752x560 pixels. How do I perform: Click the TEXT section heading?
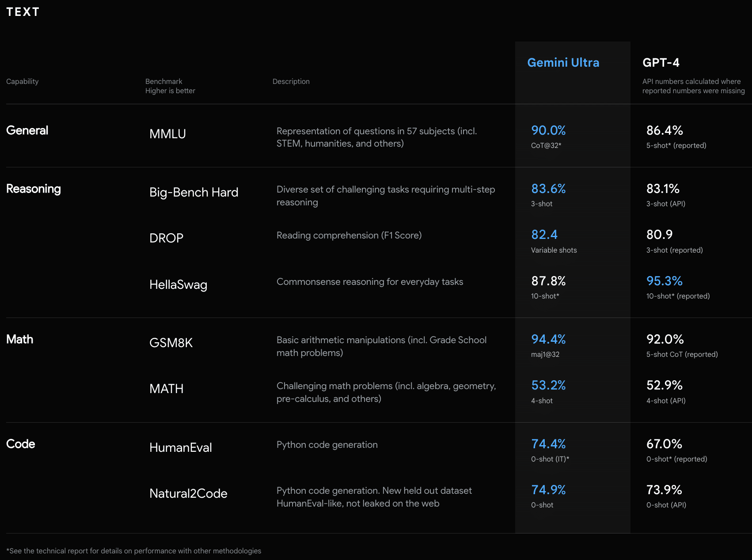23,12
